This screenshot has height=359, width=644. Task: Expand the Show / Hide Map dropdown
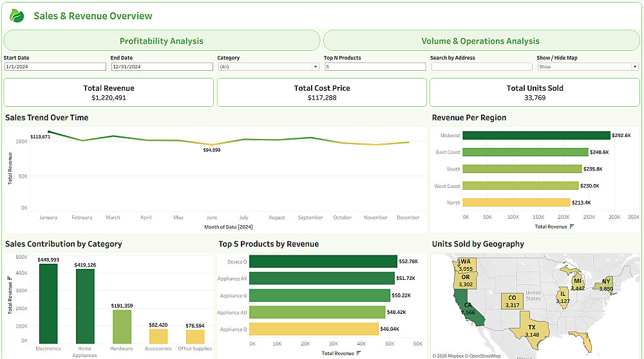pos(587,67)
